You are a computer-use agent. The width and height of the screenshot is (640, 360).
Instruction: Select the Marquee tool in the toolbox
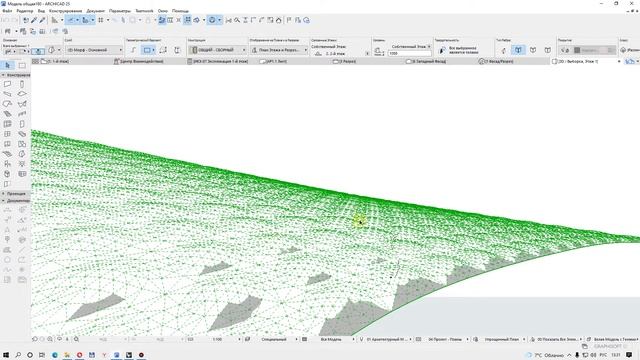[22, 65]
